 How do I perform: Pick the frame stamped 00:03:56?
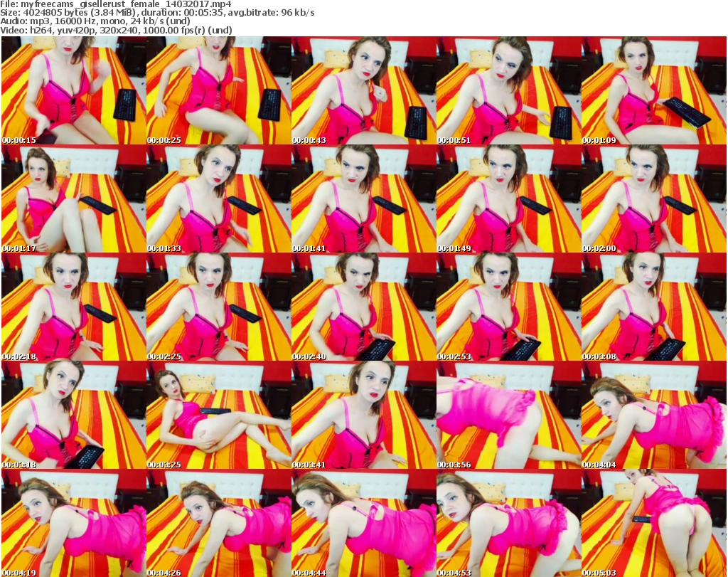click(x=508, y=415)
